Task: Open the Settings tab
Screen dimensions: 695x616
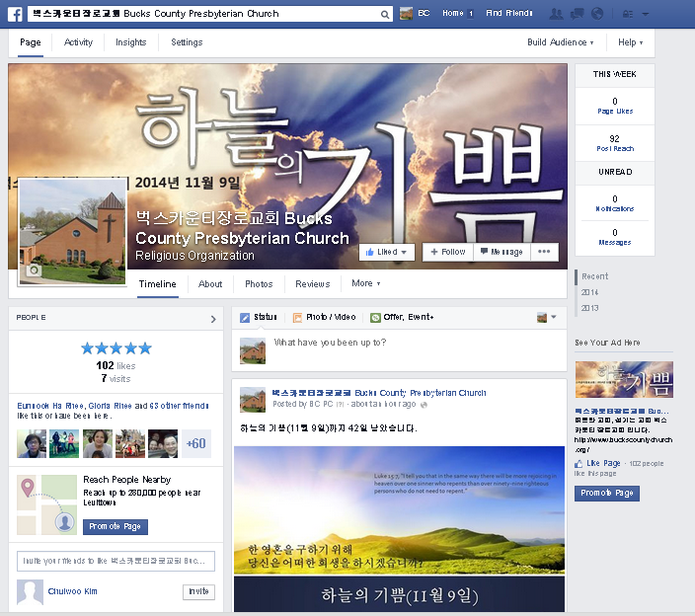Action: pyautogui.click(x=187, y=42)
